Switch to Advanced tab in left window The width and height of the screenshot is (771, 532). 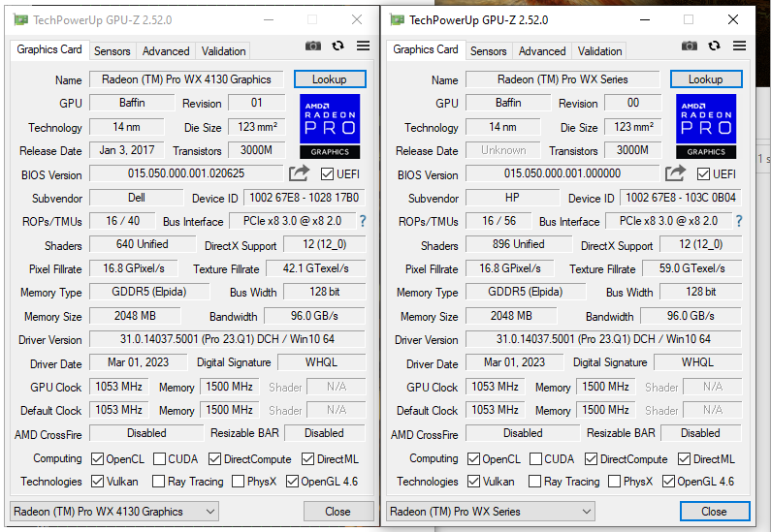(x=166, y=51)
